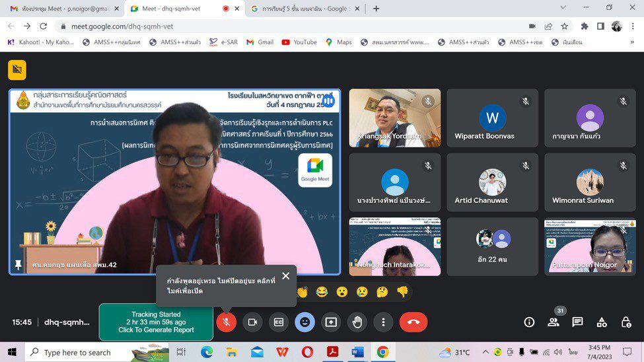The height and width of the screenshot is (362, 644).
Task: Click the yellow extension icon top-left of meeting
Action: (x=17, y=69)
